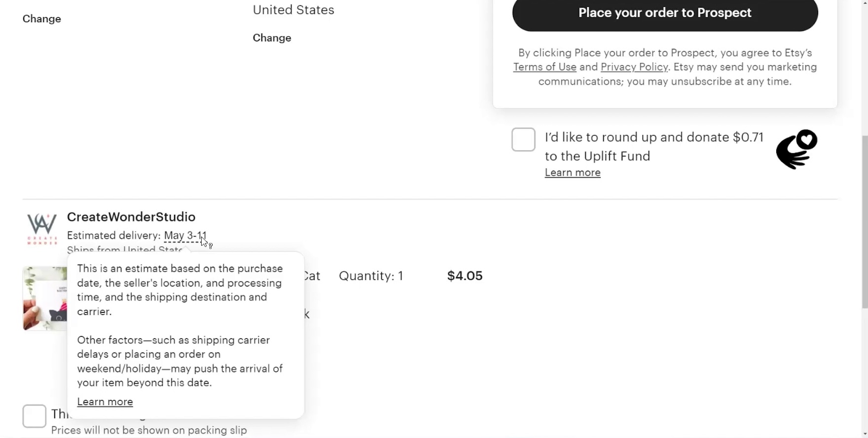Open the product thumbnail image
868x438 pixels.
tap(45, 299)
